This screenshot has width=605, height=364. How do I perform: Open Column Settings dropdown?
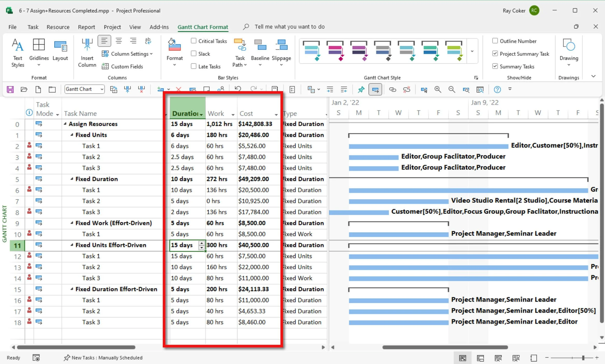pyautogui.click(x=127, y=54)
